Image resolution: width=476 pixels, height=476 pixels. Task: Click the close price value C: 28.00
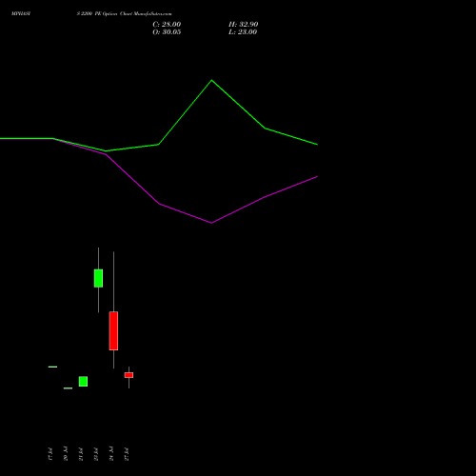167,25
